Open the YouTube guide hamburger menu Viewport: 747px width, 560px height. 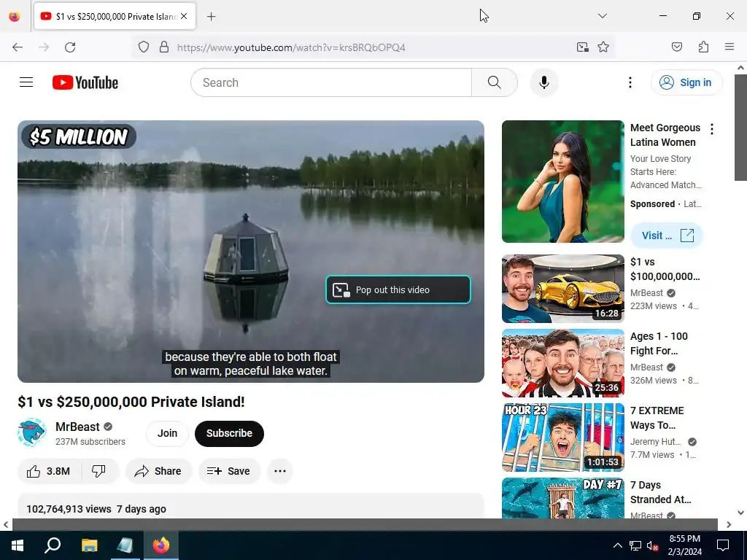pos(26,82)
